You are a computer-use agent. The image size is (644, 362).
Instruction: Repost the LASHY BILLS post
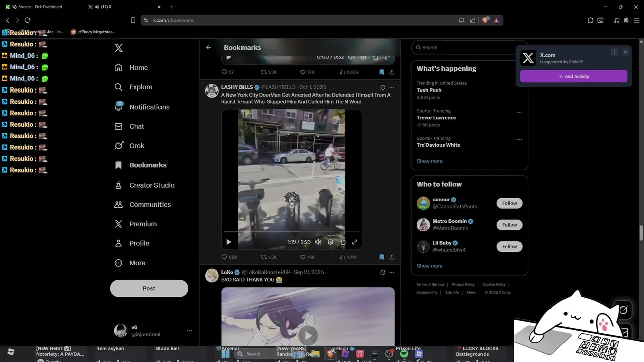[269, 257]
